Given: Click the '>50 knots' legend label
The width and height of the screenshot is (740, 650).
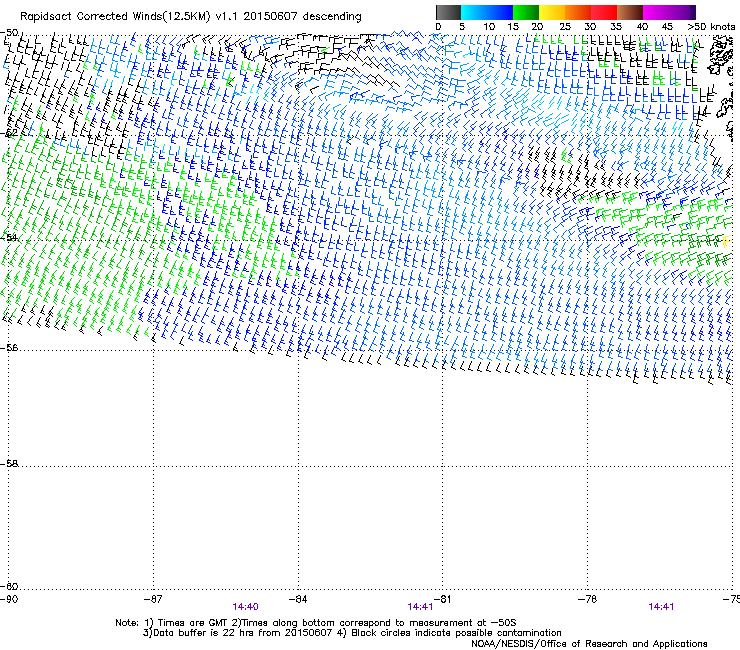Looking at the screenshot, I should [x=711, y=27].
